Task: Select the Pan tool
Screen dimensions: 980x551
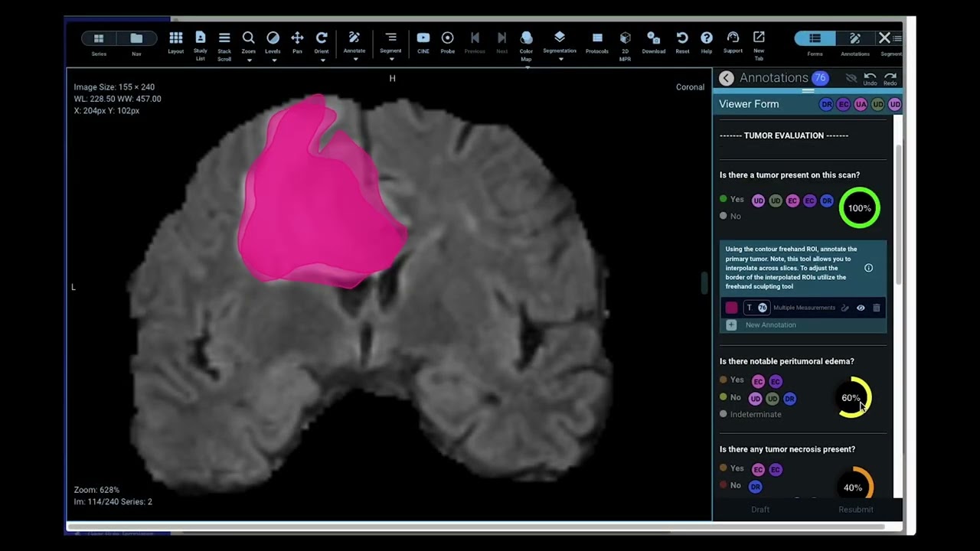Action: (297, 37)
